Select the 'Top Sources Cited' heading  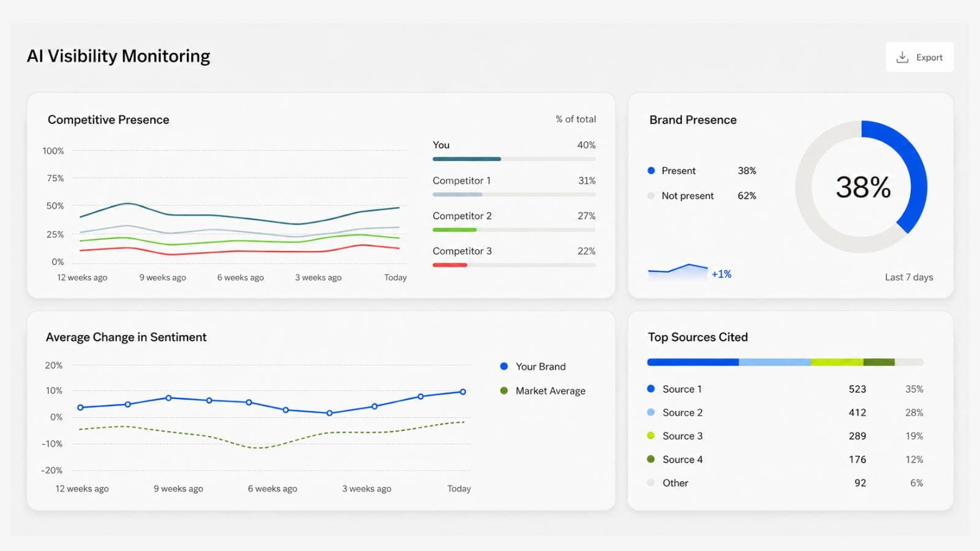(698, 337)
